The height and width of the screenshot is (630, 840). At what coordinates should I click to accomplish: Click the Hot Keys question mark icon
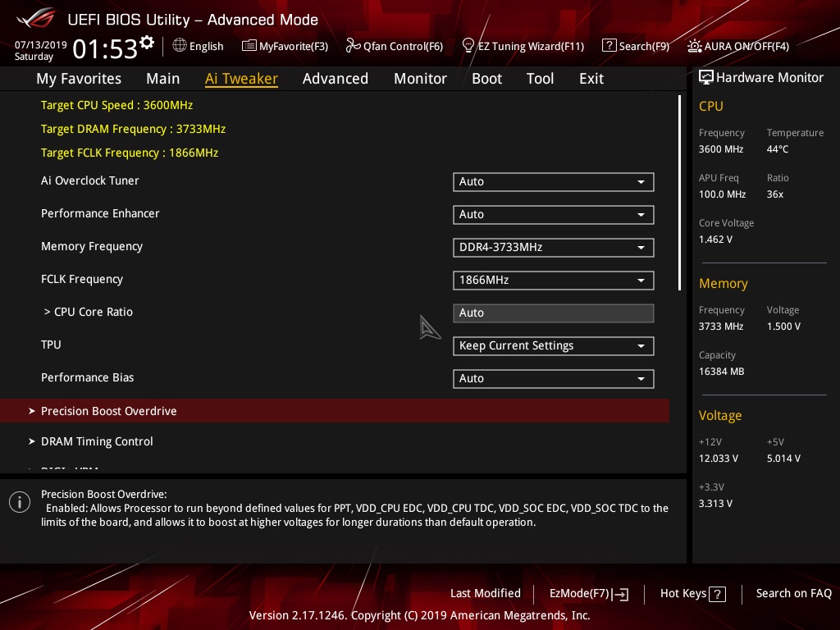717,594
